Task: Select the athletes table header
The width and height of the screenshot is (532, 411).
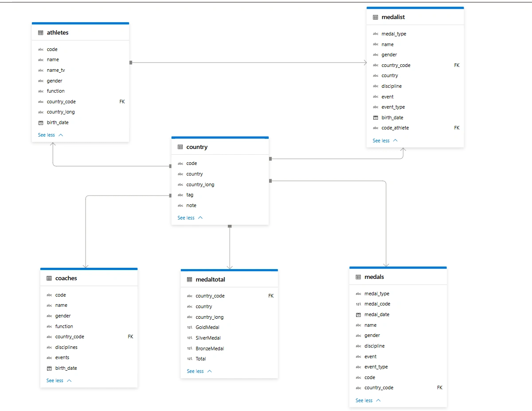Action: coord(80,32)
